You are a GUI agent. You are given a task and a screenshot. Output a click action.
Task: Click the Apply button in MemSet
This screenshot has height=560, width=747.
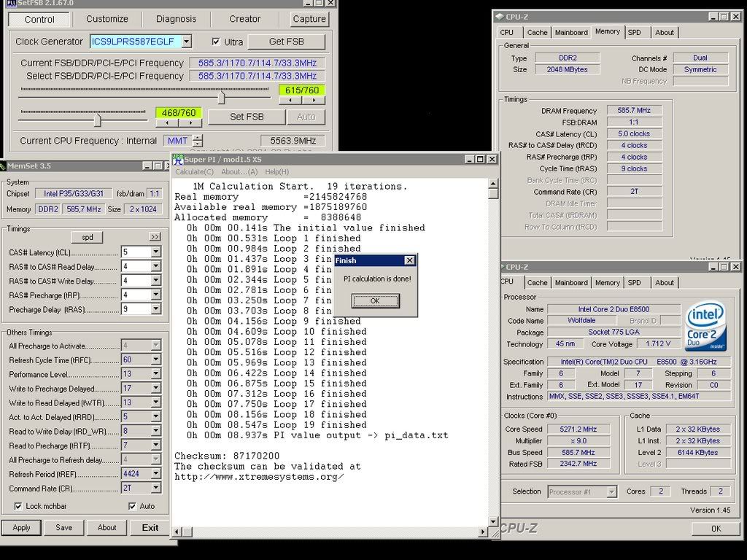tap(21, 528)
